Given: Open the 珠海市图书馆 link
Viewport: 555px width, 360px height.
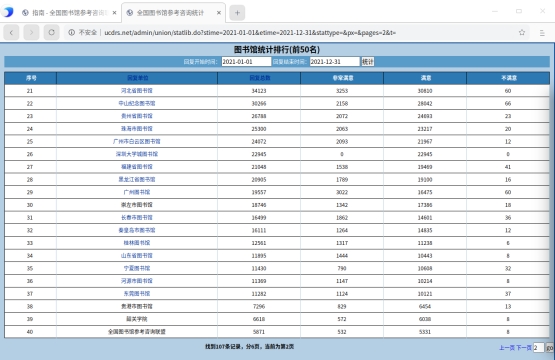Looking at the screenshot, I should click(x=137, y=129).
